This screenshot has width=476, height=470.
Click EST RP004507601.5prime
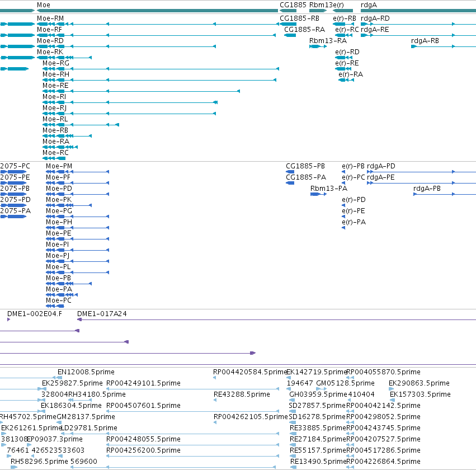click(x=143, y=406)
